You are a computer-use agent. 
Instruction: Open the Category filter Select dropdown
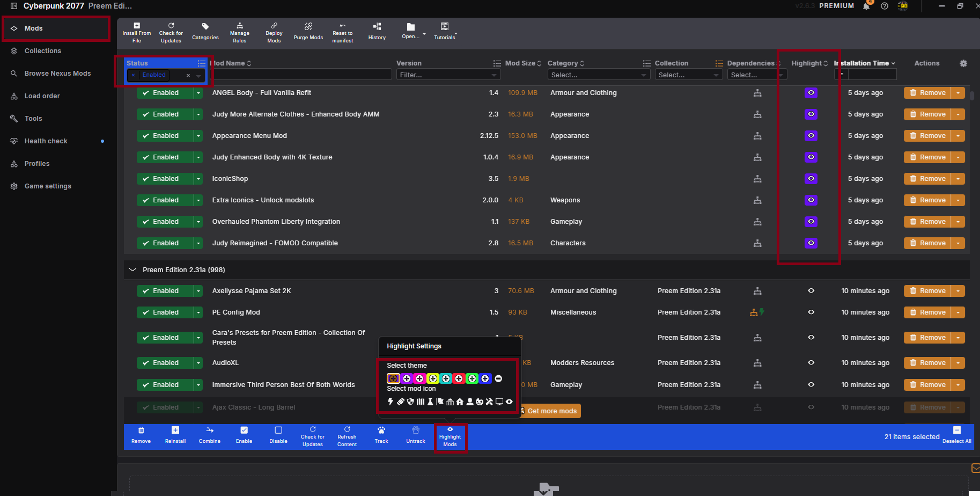point(599,75)
